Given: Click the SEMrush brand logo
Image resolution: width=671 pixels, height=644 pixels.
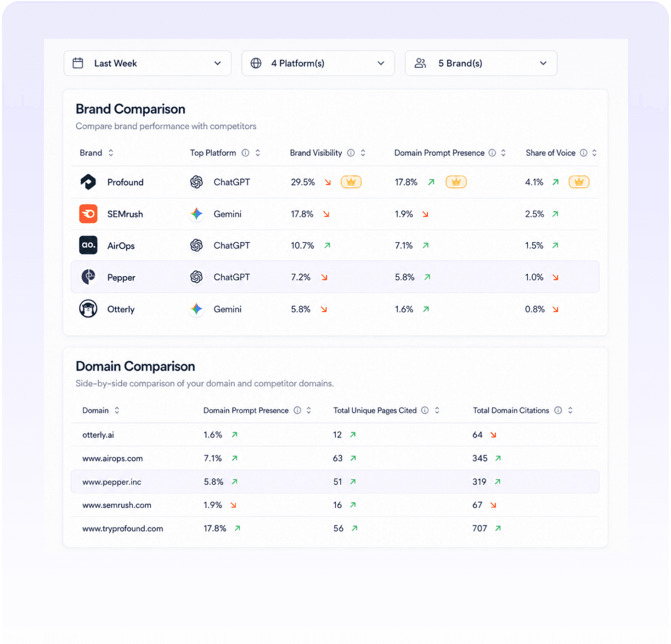Looking at the screenshot, I should click(88, 214).
